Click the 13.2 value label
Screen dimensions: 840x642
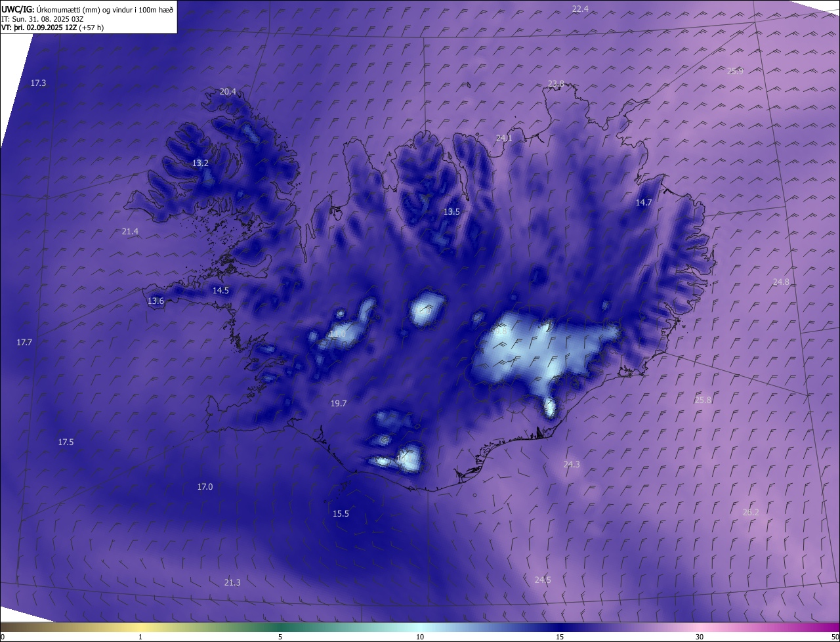200,163
